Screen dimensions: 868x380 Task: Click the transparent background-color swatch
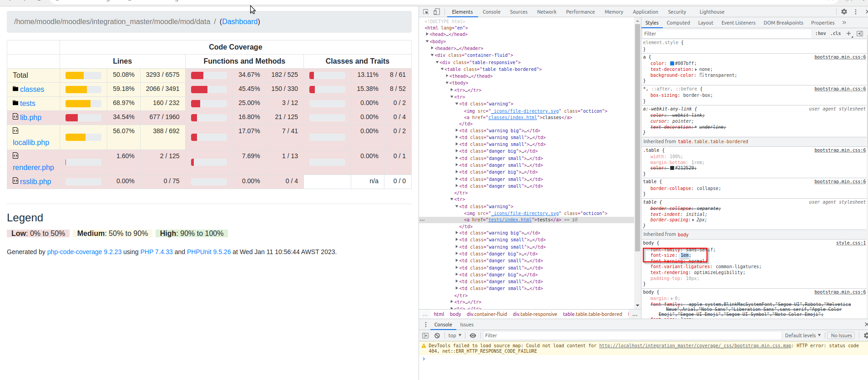tap(701, 75)
